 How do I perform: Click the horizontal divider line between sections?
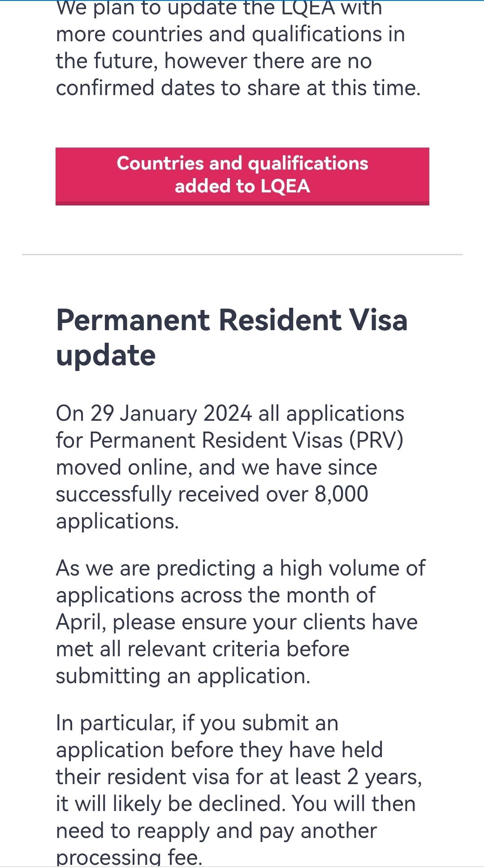click(242, 255)
